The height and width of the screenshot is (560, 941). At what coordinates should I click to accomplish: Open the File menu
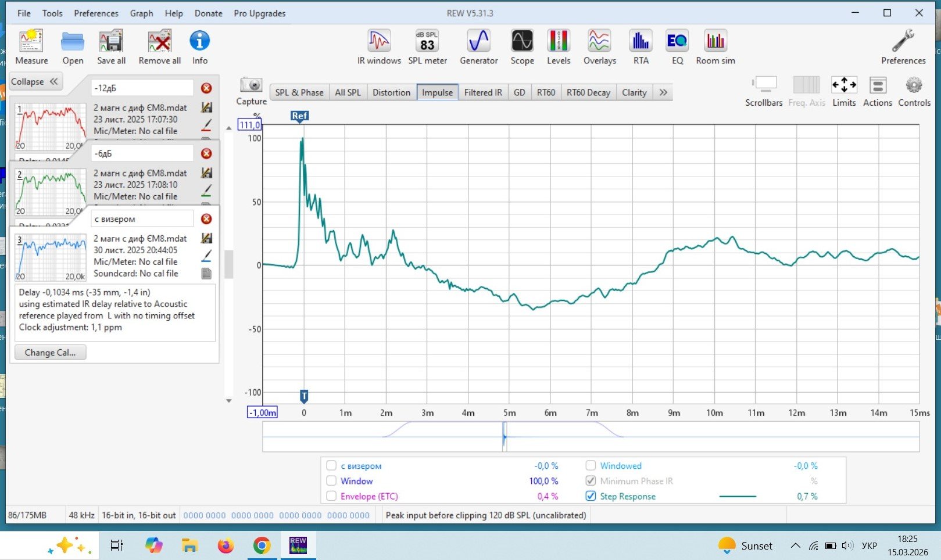(24, 13)
